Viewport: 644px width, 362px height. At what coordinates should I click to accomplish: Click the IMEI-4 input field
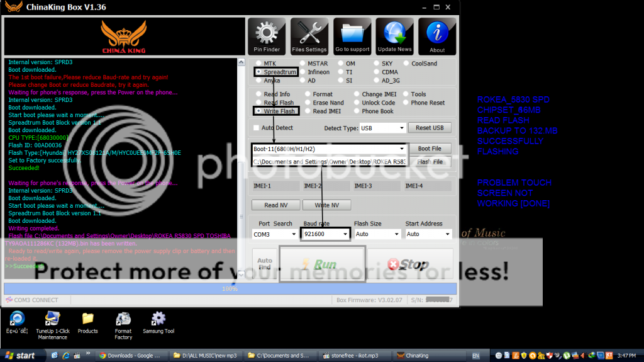428,186
